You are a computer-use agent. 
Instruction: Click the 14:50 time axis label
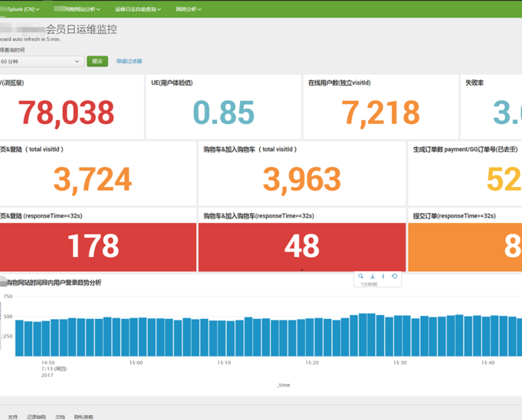48,362
